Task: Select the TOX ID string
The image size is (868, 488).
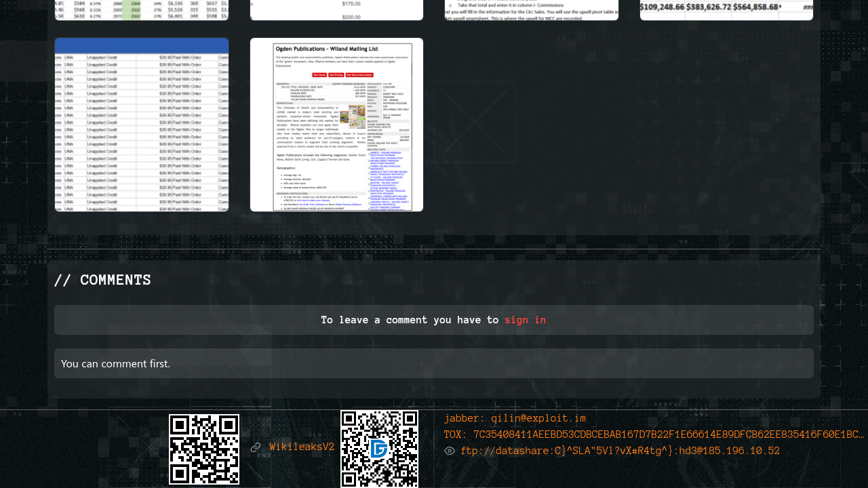Action: point(654,434)
